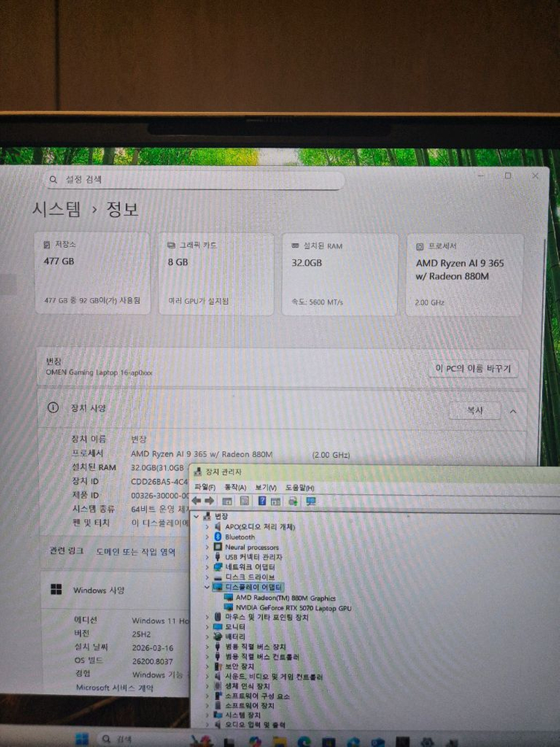
Task: Click the 그래픽 카드 8 GB card
Action: (217, 274)
